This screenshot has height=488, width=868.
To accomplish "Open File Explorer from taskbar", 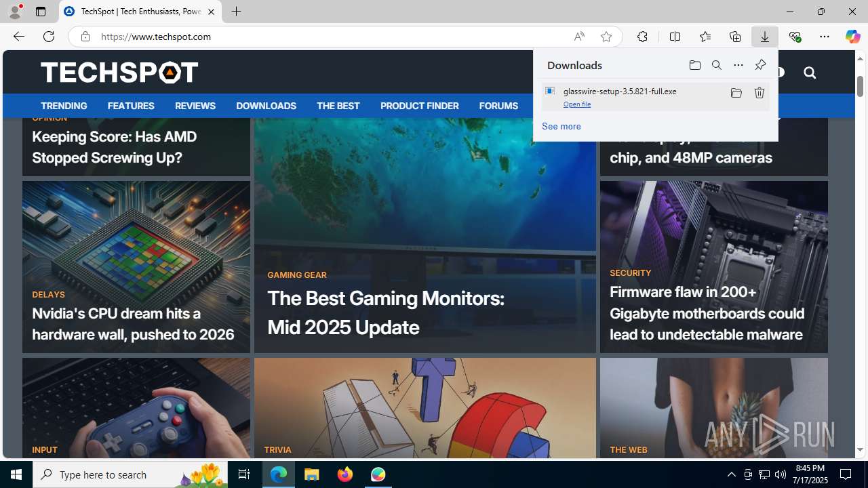I will (x=312, y=474).
